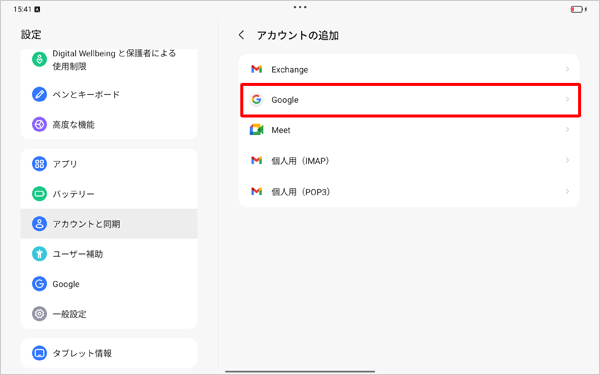The image size is (600, 375).
Task: Tap the blue Google G sidebar icon
Action: (39, 284)
